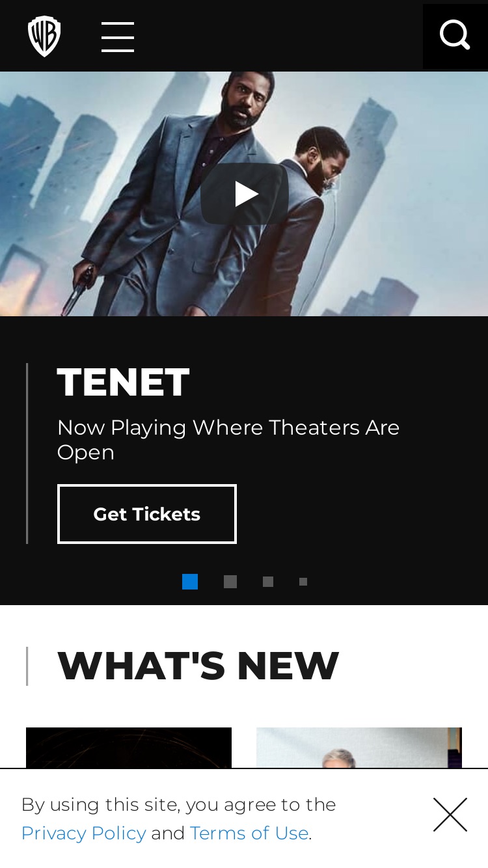Open the hamburger navigation menu
This screenshot has height=868, width=488.
click(118, 36)
